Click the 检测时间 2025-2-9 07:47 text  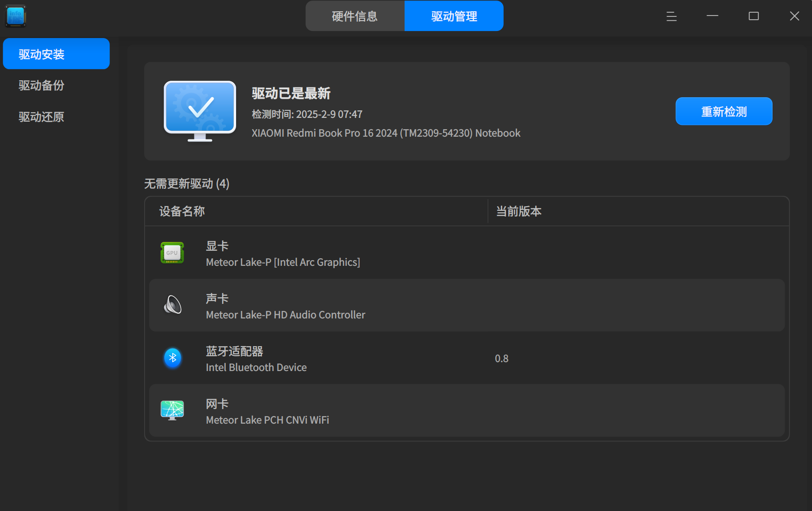(x=307, y=114)
